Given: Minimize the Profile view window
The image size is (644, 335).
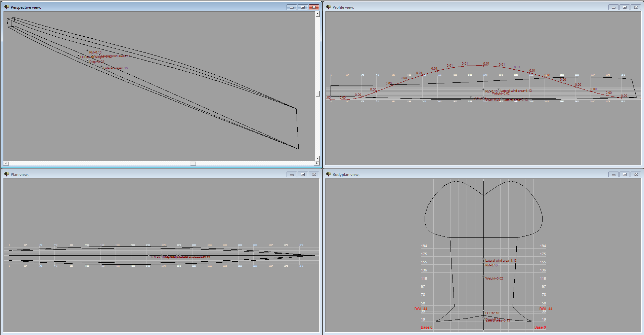Looking at the screenshot, I should (613, 7).
